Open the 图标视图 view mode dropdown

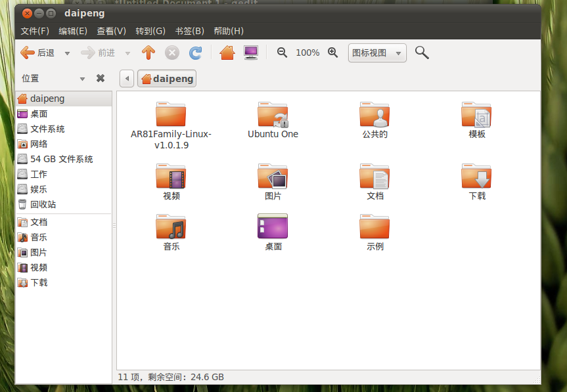click(377, 53)
